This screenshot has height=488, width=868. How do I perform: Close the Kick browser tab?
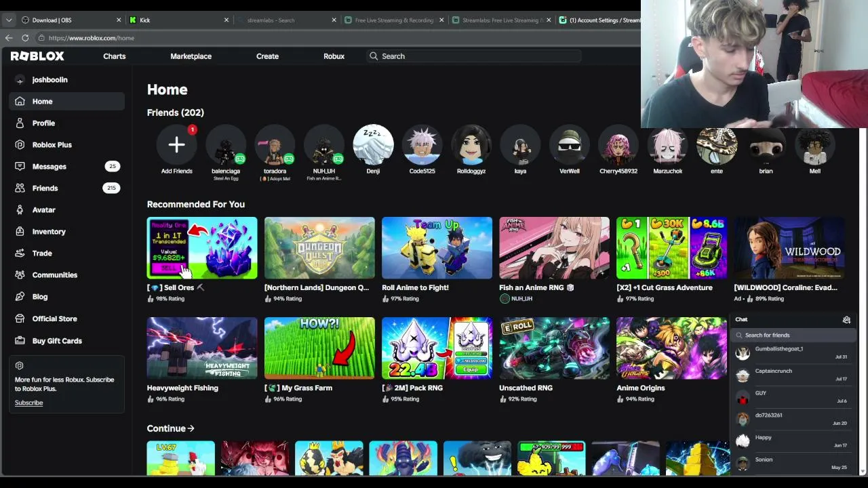point(226,20)
